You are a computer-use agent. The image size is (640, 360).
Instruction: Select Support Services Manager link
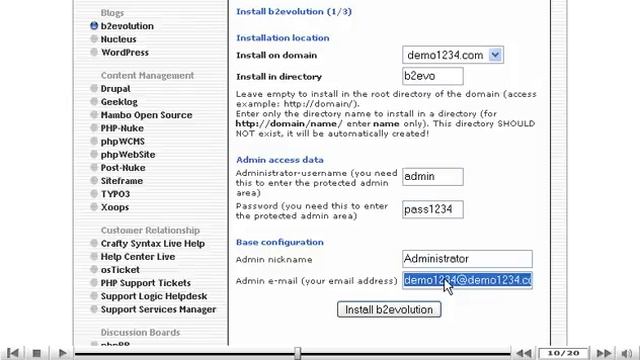pyautogui.click(x=158, y=309)
